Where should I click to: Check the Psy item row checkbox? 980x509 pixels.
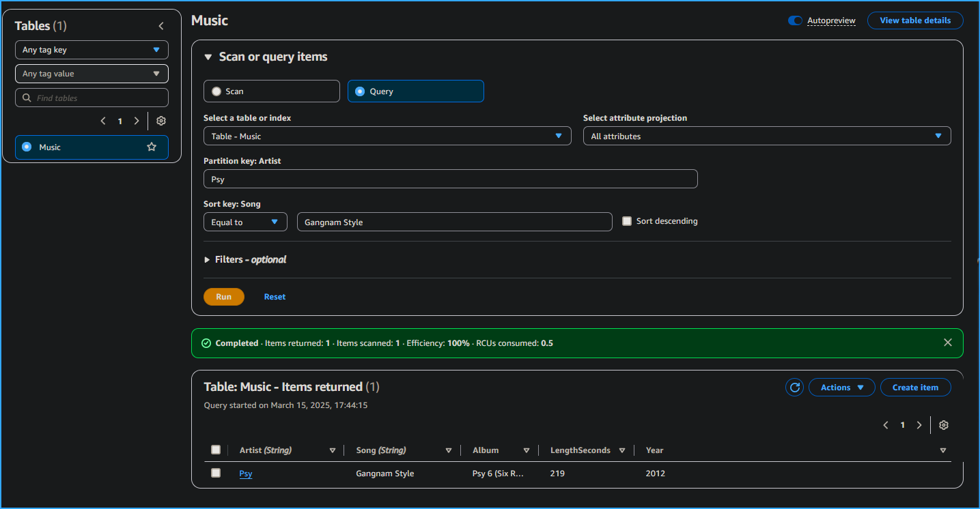point(216,473)
